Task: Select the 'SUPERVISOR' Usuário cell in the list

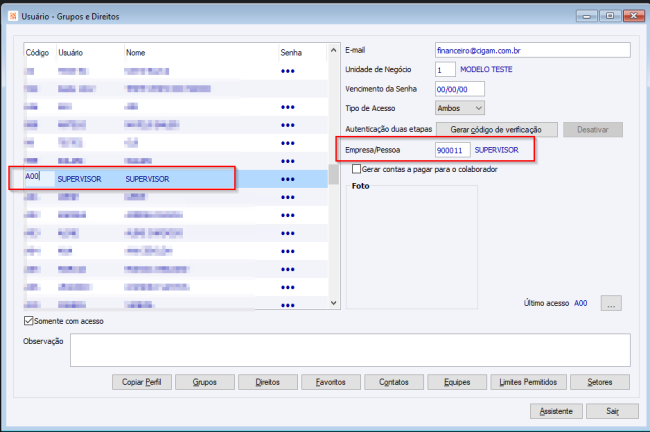Action: tap(79, 179)
